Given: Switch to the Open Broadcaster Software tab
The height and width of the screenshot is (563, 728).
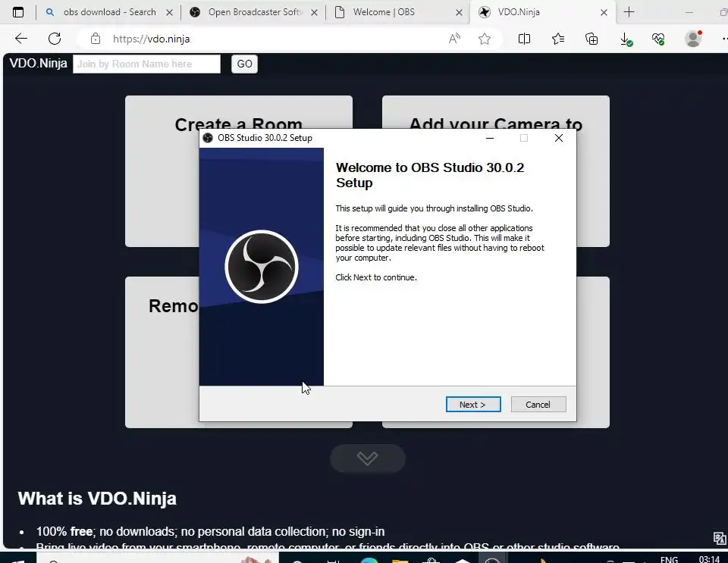Looking at the screenshot, I should click(x=255, y=12).
